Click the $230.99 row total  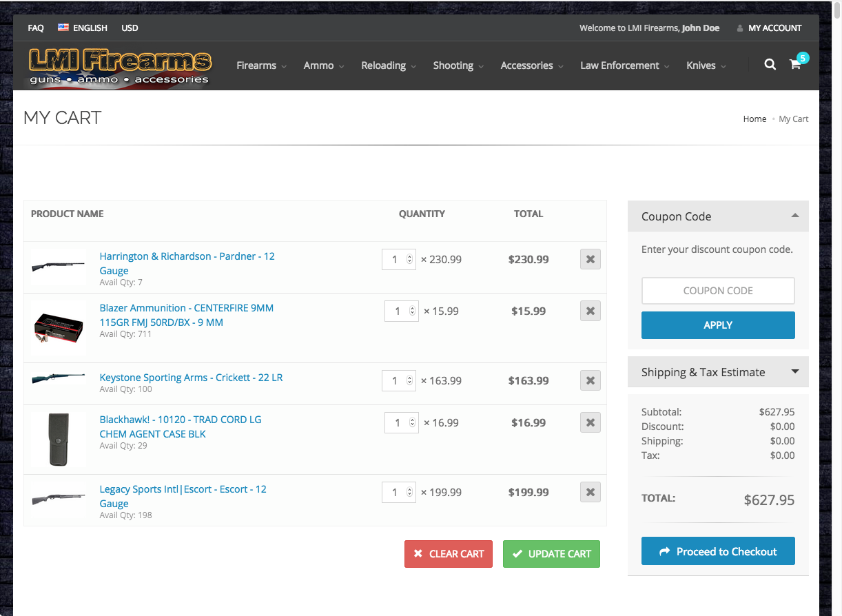tap(528, 260)
